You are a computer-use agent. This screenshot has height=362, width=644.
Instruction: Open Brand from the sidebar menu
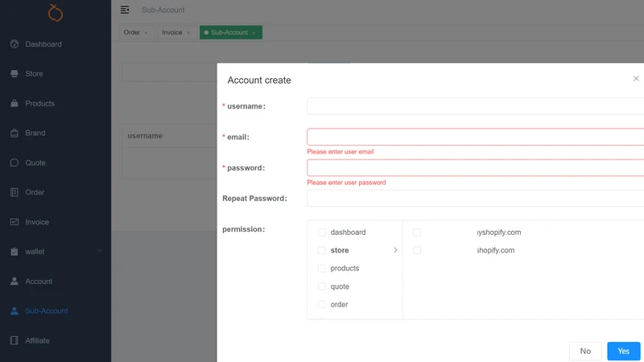[35, 133]
